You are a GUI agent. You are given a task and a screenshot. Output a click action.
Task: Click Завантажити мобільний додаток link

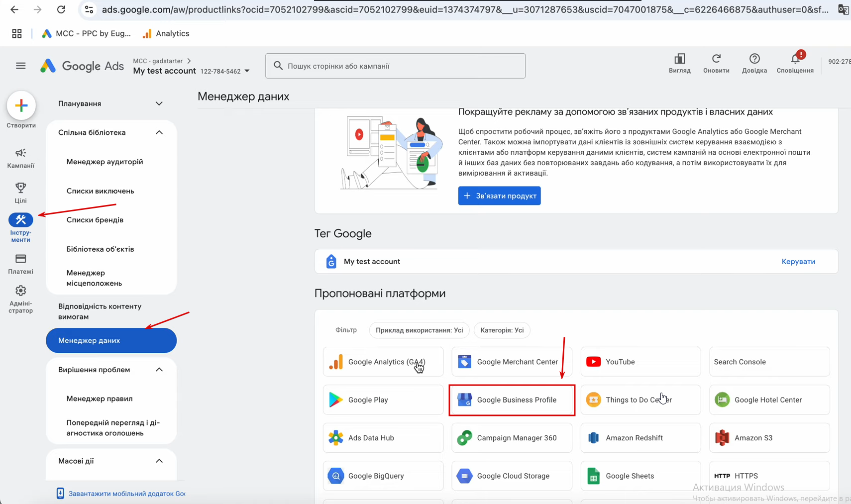pyautogui.click(x=121, y=494)
